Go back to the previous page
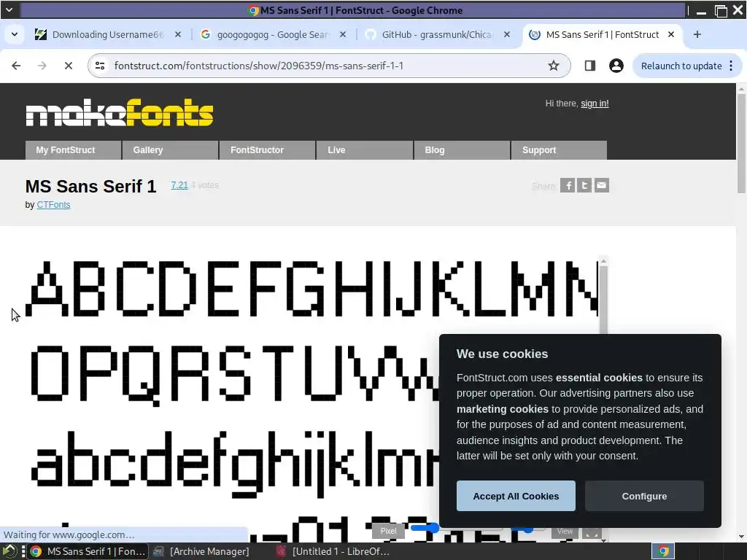Screen dimensions: 747x560 (x=16, y=66)
